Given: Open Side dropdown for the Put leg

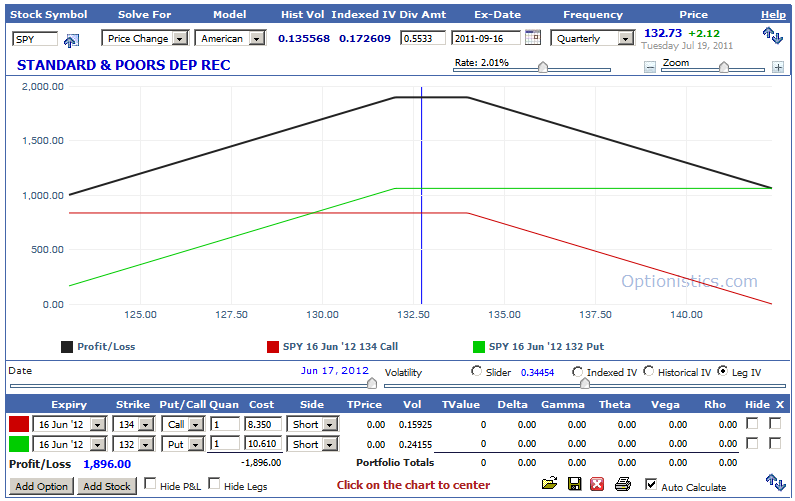Looking at the screenshot, I should coord(312,444).
